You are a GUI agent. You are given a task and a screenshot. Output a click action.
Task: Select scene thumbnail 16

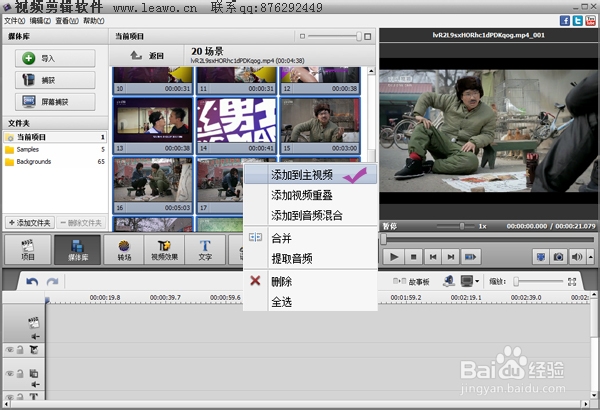[153, 185]
